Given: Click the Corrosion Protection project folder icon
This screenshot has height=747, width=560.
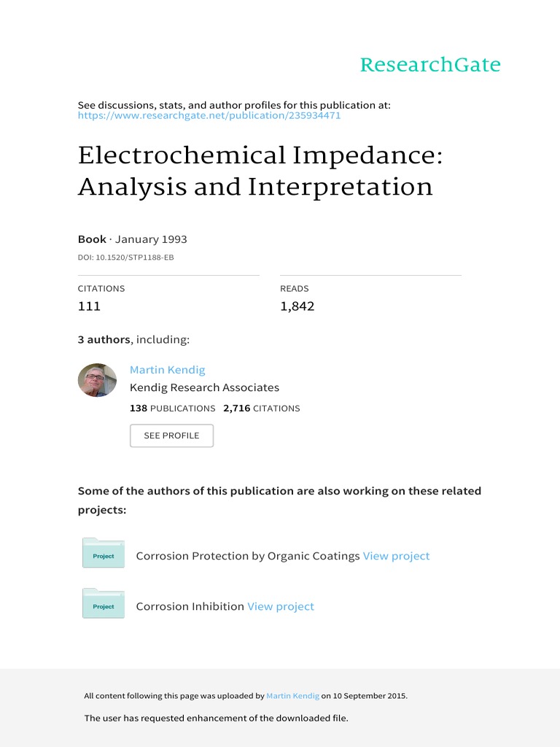Looking at the screenshot, I should click(104, 553).
